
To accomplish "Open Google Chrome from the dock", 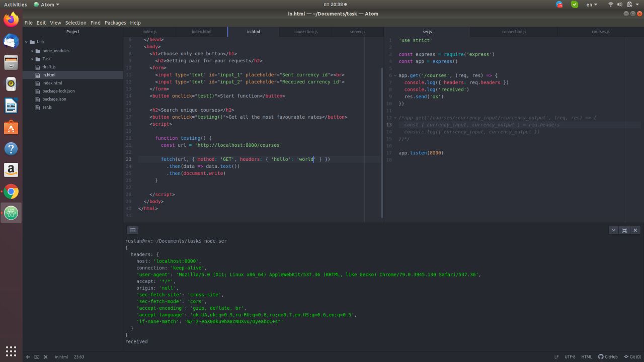I will pyautogui.click(x=11, y=192).
